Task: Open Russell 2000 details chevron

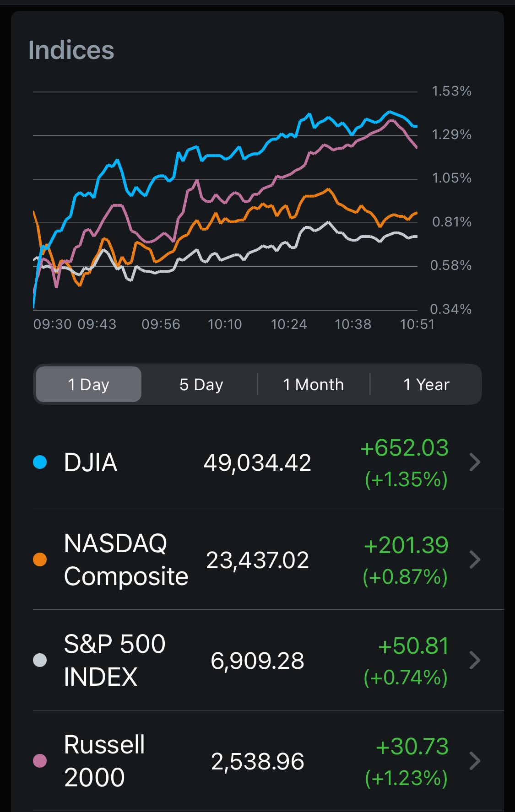Action: [475, 761]
